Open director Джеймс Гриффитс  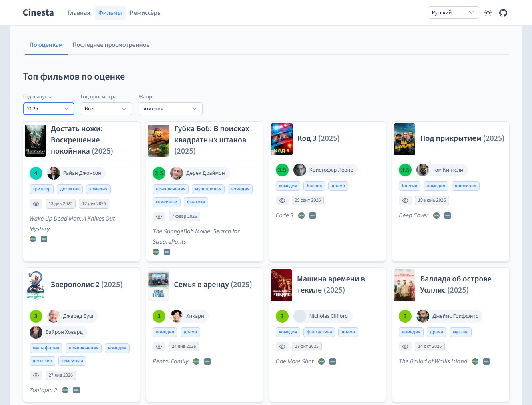point(450,316)
